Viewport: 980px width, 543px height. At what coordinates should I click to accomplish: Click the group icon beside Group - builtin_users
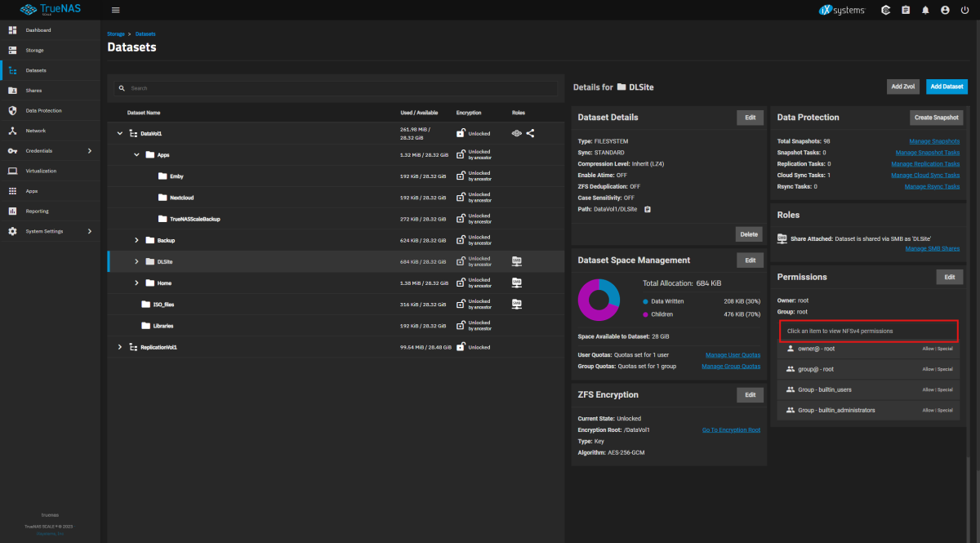[x=791, y=389]
